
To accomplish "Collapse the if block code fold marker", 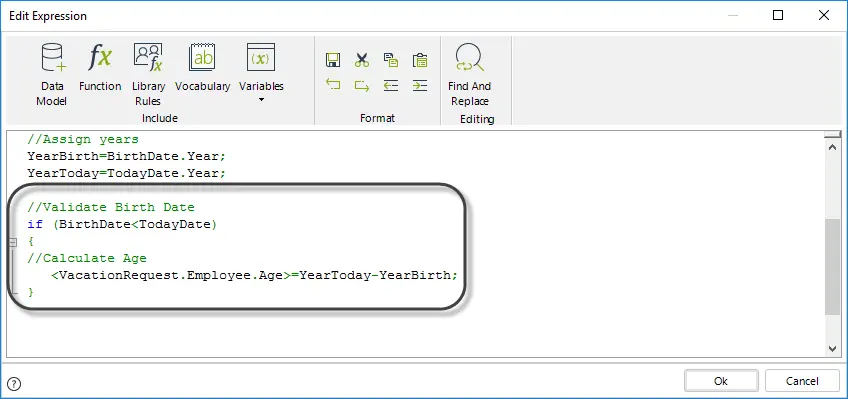I will [13, 243].
